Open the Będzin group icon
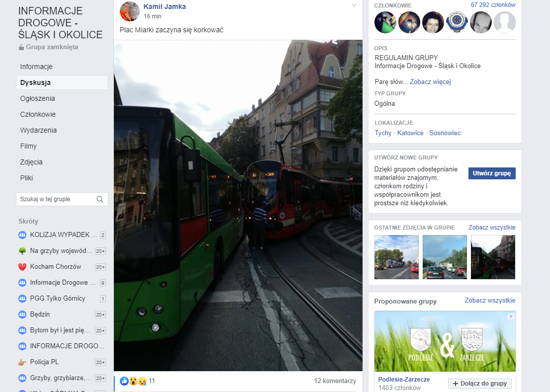550x392 pixels. (22, 314)
